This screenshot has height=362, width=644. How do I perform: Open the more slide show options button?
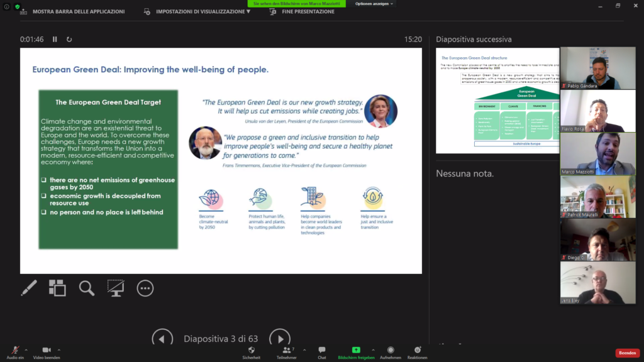pyautogui.click(x=145, y=288)
